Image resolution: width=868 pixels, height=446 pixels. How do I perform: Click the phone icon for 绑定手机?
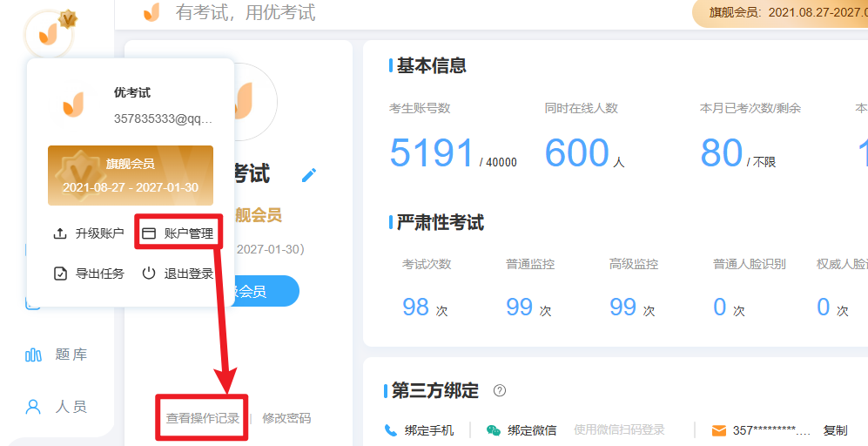[x=391, y=430]
